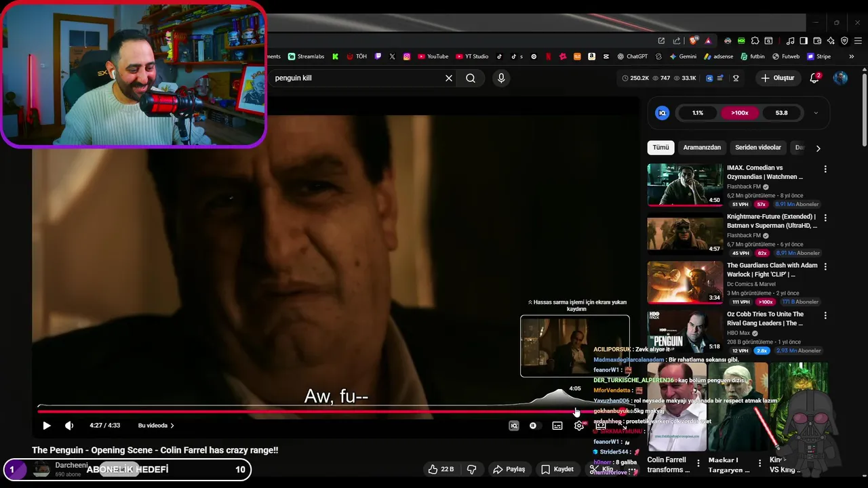The height and width of the screenshot is (488, 868).
Task: Open Futweb bookmark
Action: (x=786, y=56)
